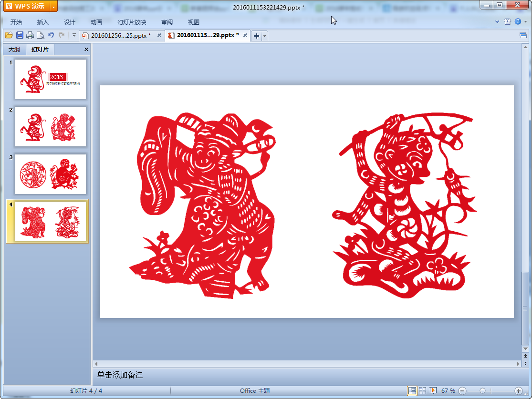Close the slide thumbnail side pane
The height and width of the screenshot is (399, 532).
pos(86,50)
